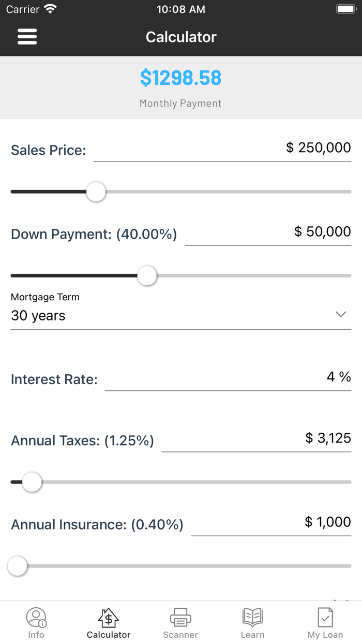This screenshot has height=644, width=362.
Task: Tap the Info profile icon
Action: (x=36, y=618)
